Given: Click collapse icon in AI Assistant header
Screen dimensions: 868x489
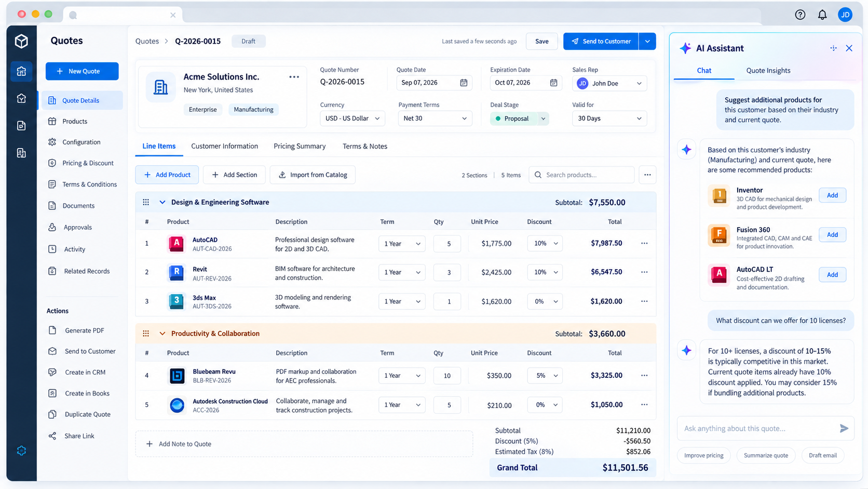Looking at the screenshot, I should pyautogui.click(x=833, y=48).
